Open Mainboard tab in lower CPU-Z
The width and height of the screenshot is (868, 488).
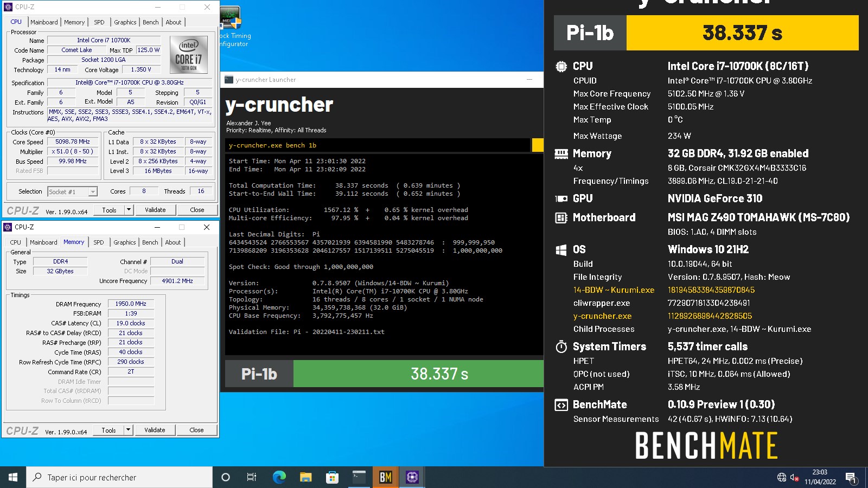pos(43,242)
